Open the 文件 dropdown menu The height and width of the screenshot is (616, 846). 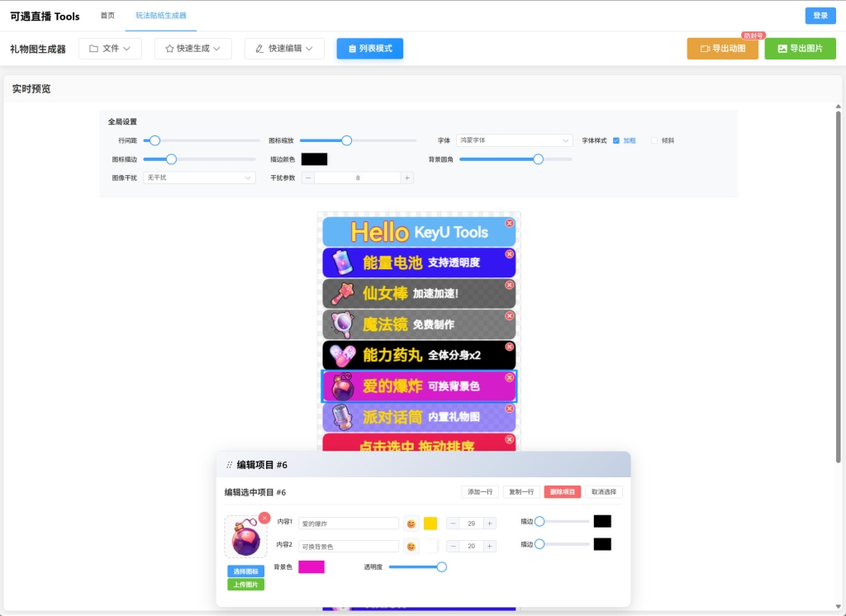110,49
